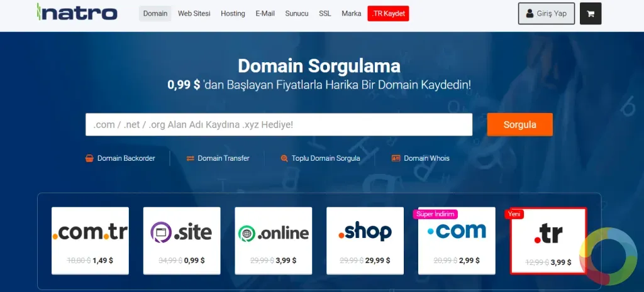The height and width of the screenshot is (292, 644).
Task: Open the Hosting menu
Action: pos(233,14)
